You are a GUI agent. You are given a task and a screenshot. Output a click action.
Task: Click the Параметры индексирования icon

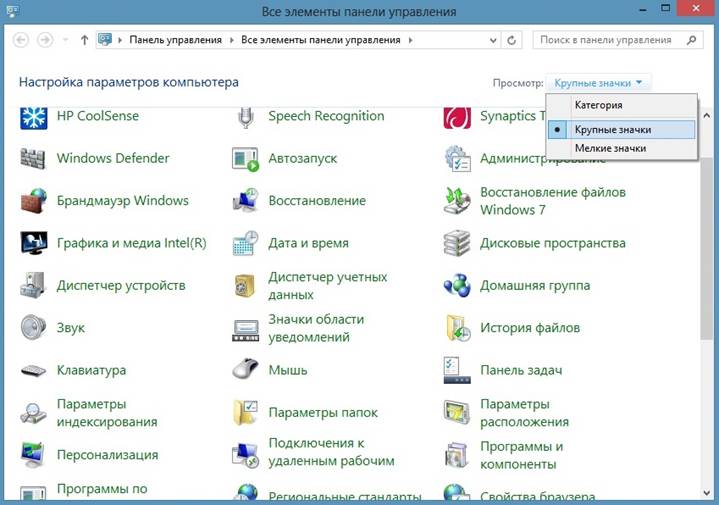pyautogui.click(x=33, y=413)
